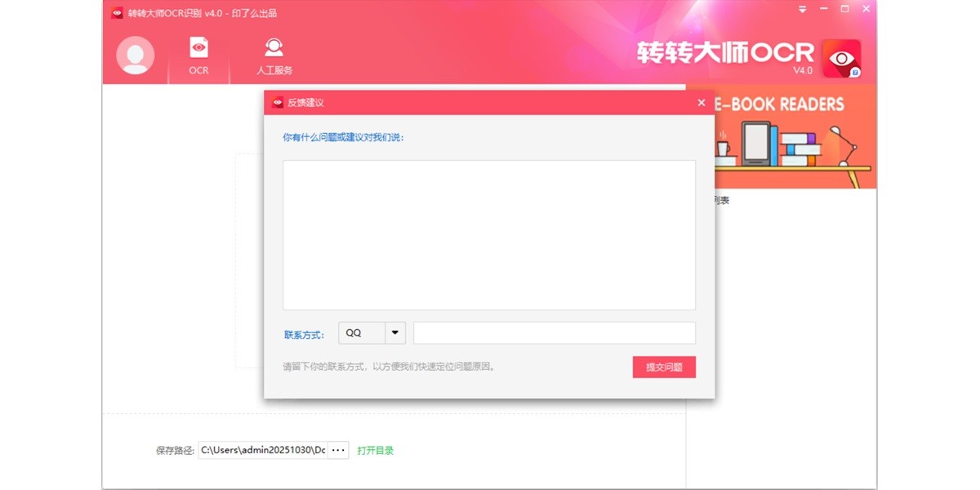The height and width of the screenshot is (490, 980).
Task: Select the OCR eye document icon
Action: [198, 47]
